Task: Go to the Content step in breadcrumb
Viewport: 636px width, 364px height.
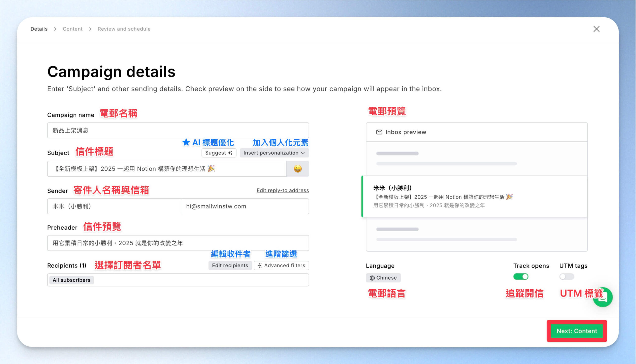Action: tap(73, 29)
